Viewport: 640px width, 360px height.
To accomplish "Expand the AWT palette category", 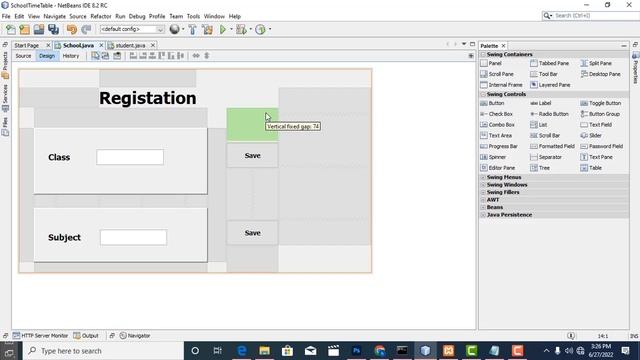I will [483, 200].
